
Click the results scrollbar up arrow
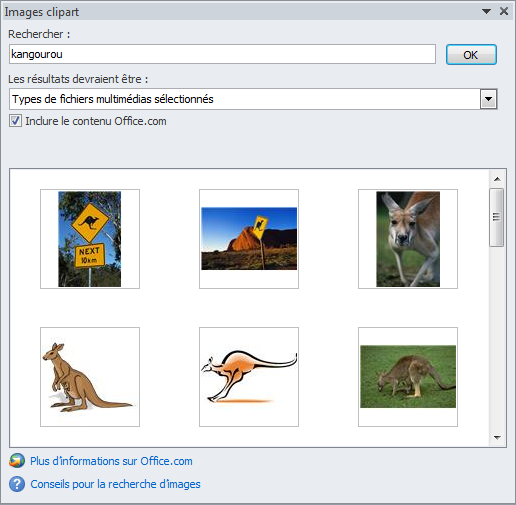[x=497, y=179]
